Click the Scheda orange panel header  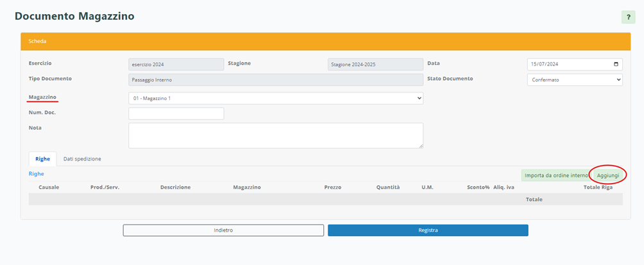321,41
